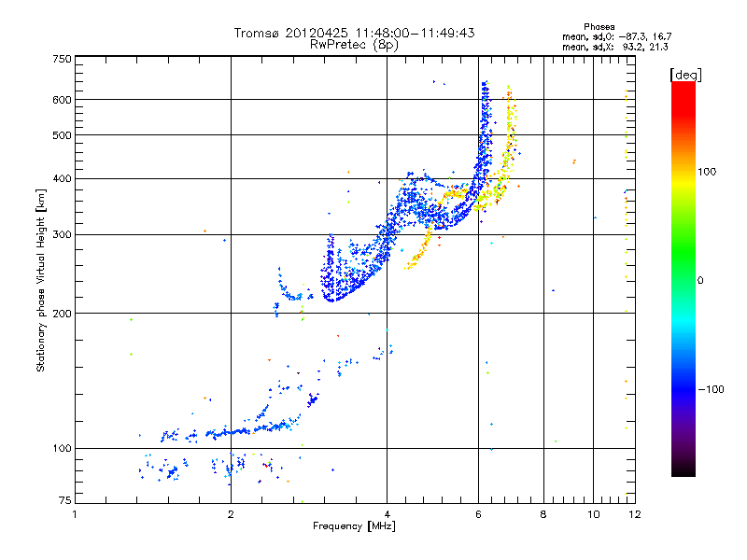This screenshot has height=560, width=747.
Task: Click the x-axis tick label '1'
Action: 75,514
